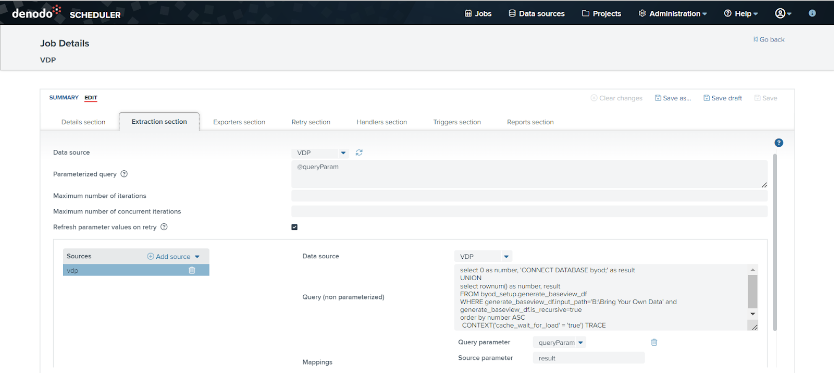This screenshot has height=385, width=836.
Task: Click the refresh icon beside Data source
Action: (359, 153)
